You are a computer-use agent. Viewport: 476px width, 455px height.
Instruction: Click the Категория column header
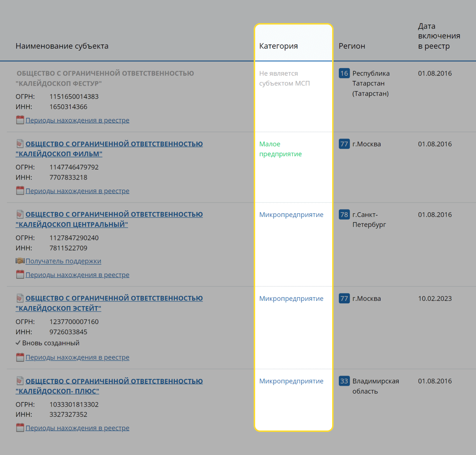pos(279,46)
